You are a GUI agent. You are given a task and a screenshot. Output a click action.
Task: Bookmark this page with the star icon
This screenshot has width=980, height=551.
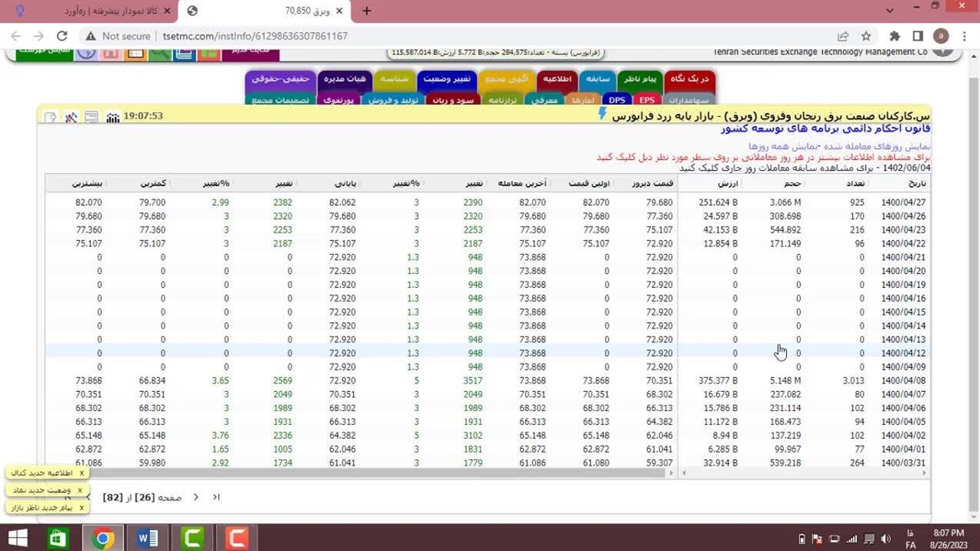[x=866, y=36]
